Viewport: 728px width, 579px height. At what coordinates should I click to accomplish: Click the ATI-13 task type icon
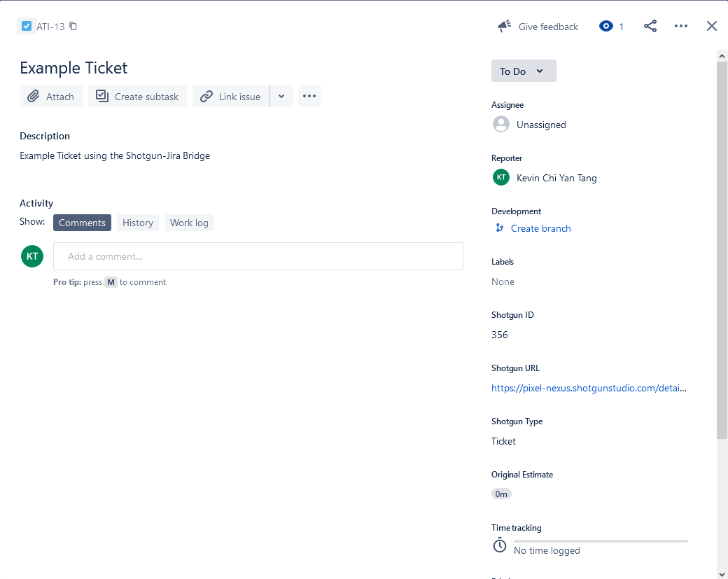(27, 27)
